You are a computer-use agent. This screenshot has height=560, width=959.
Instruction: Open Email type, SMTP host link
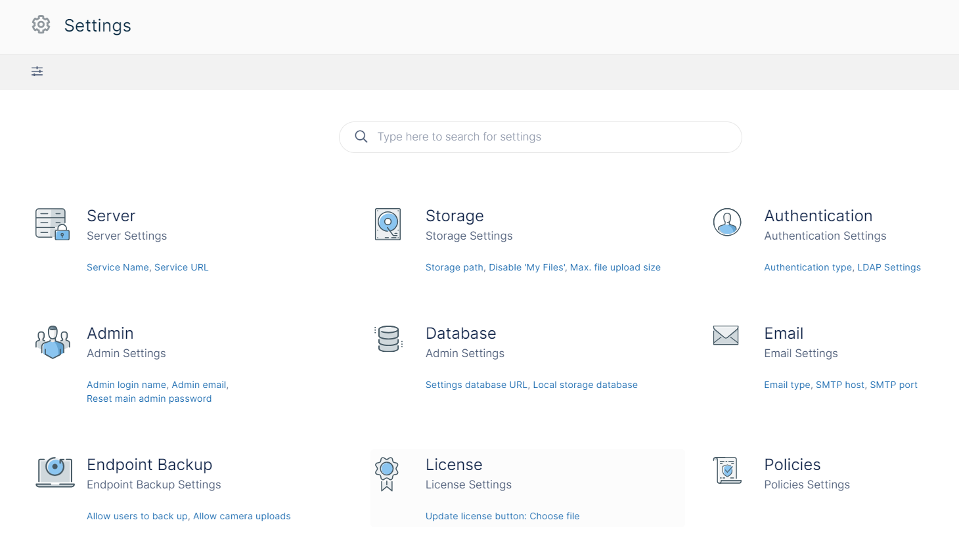coord(840,385)
